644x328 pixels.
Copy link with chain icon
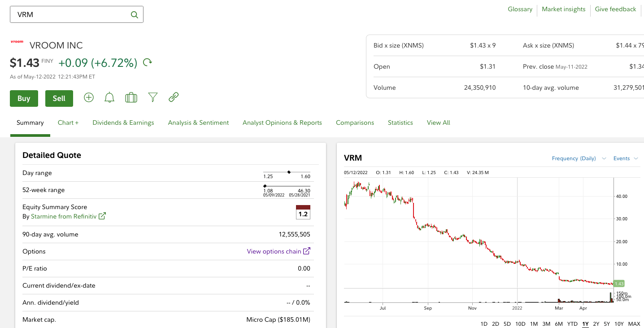(x=174, y=97)
